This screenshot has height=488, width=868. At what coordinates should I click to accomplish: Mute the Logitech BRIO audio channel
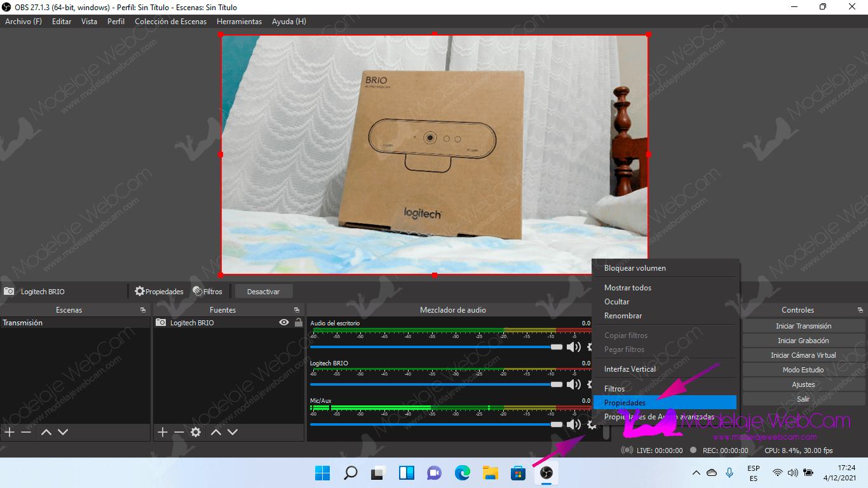(x=573, y=384)
